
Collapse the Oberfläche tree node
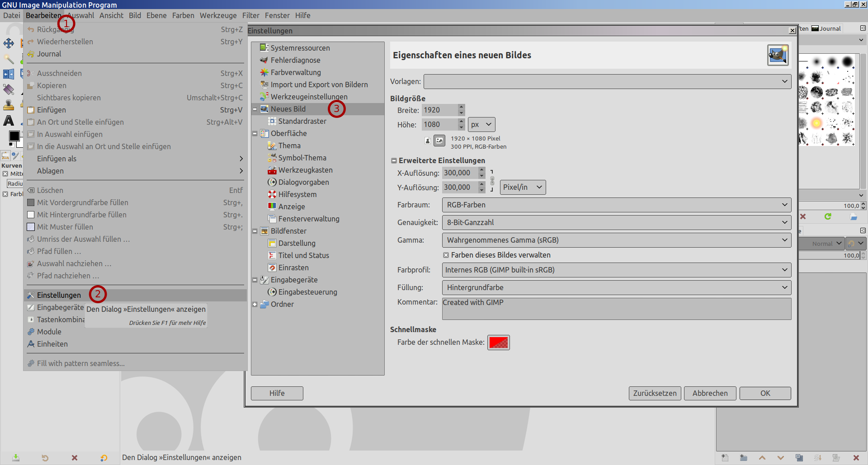tap(255, 134)
